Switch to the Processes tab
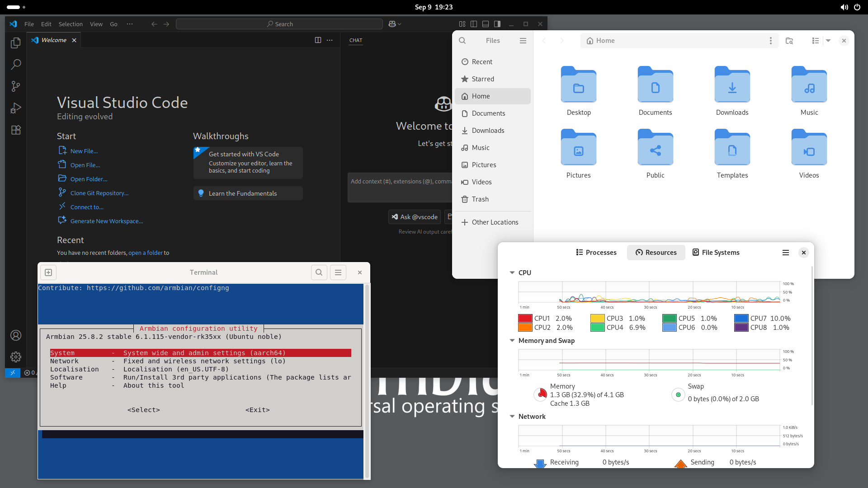Image resolution: width=868 pixels, height=488 pixels. [596, 253]
